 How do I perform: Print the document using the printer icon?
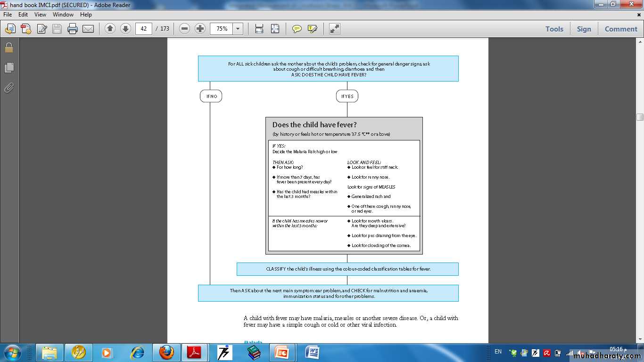(72, 29)
